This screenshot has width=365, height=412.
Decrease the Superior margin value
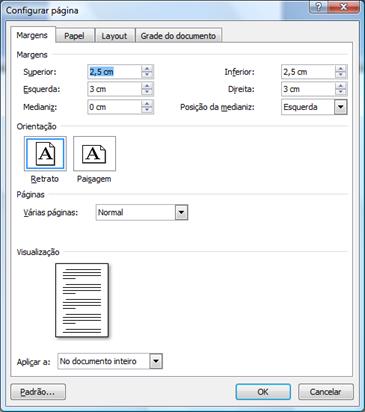[147, 75]
